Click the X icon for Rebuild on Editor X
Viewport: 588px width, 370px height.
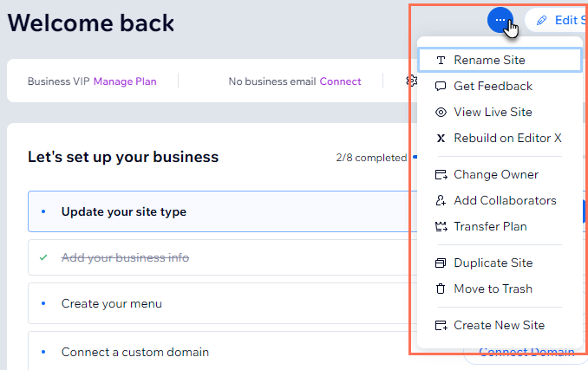point(441,138)
